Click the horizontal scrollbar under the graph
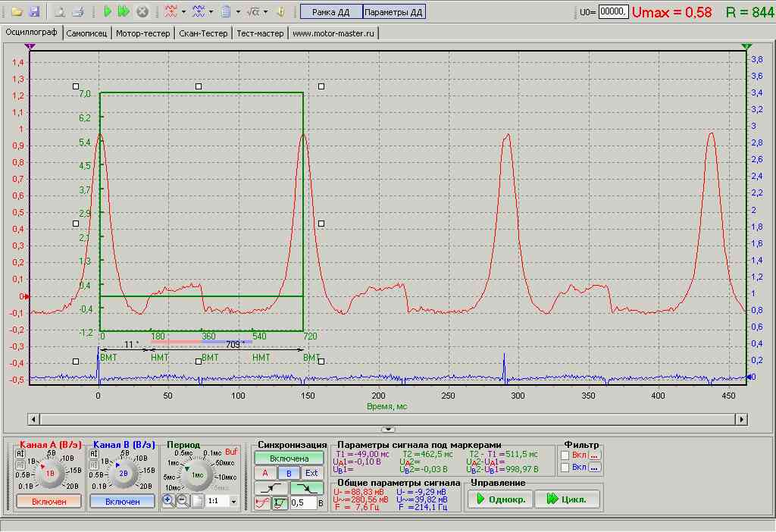The width and height of the screenshot is (776, 532). [386, 418]
